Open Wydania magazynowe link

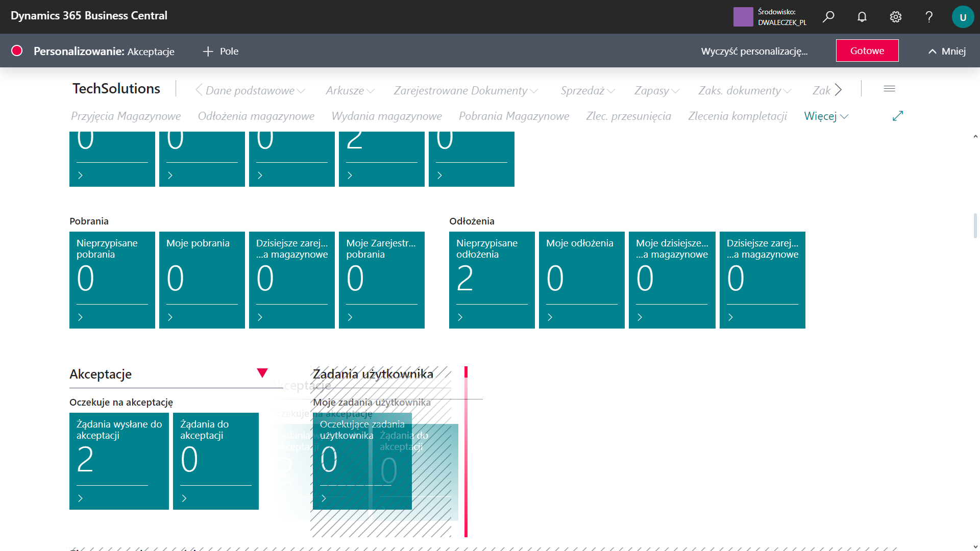pyautogui.click(x=386, y=116)
